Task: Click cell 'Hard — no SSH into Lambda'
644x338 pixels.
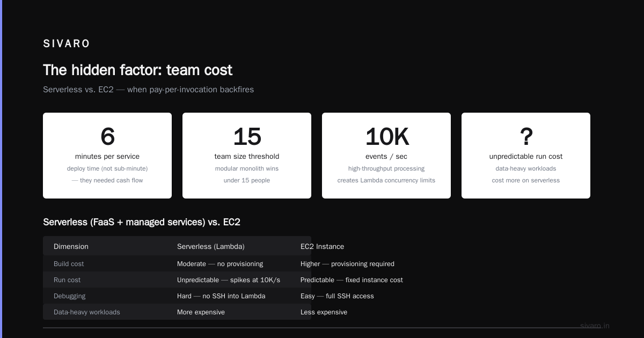Action: [x=221, y=296]
